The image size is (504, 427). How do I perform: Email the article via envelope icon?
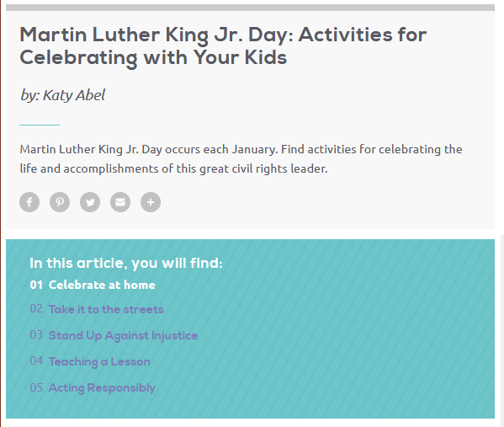point(120,202)
